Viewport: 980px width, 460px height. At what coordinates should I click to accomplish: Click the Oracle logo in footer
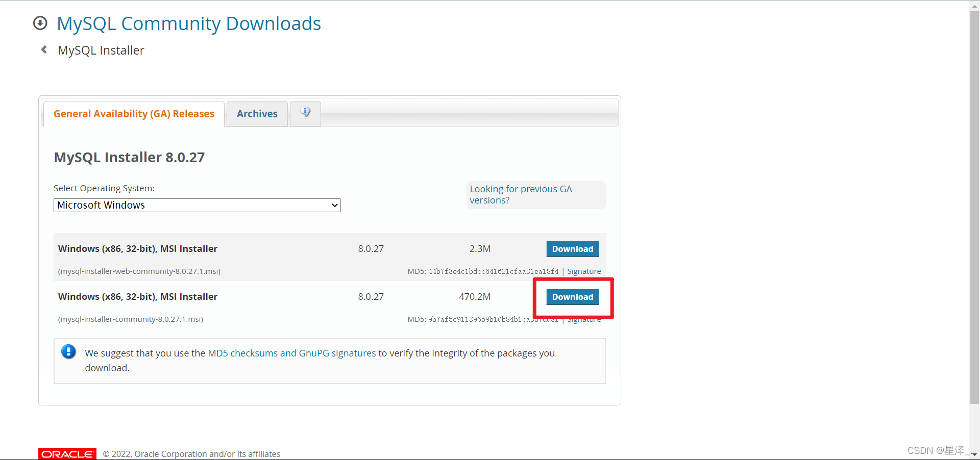click(x=67, y=454)
